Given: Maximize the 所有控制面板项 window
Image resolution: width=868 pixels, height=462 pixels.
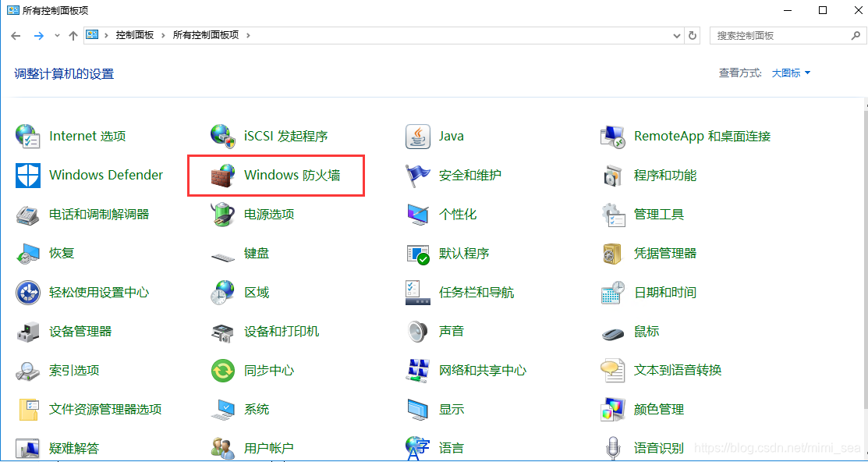Looking at the screenshot, I should pos(823,10).
